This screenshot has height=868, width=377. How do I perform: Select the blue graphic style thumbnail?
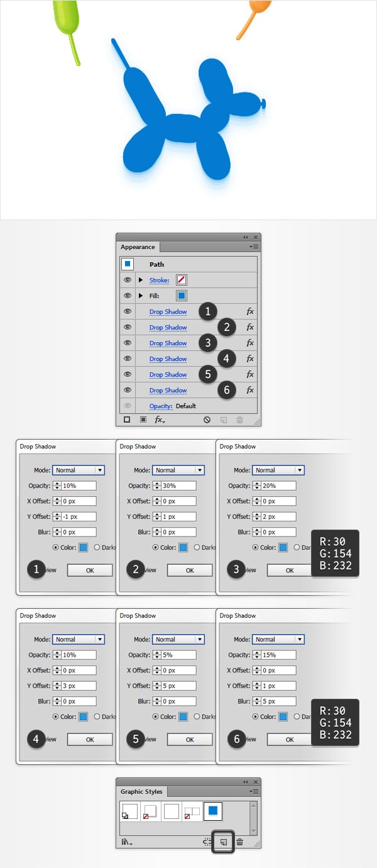pos(212,811)
